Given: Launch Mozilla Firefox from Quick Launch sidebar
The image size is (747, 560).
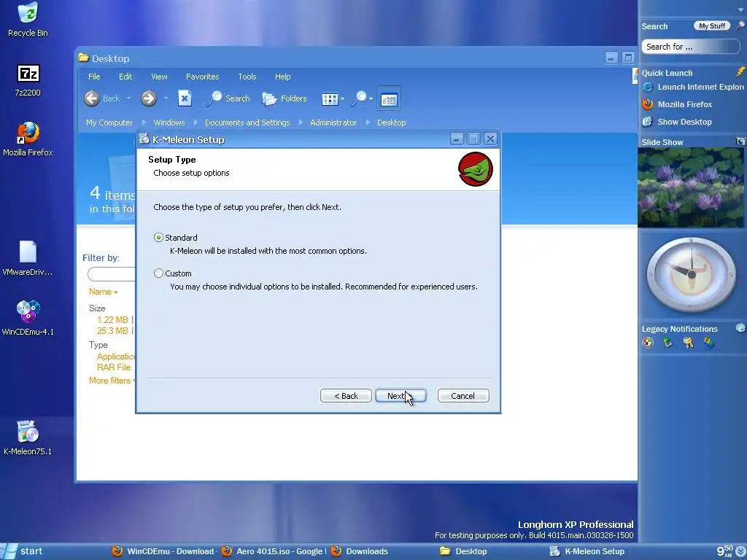Looking at the screenshot, I should coord(678,104).
